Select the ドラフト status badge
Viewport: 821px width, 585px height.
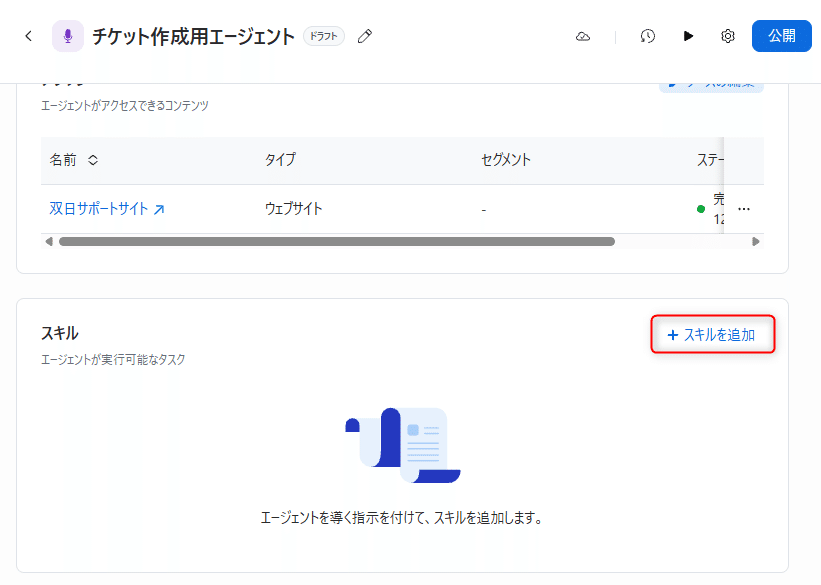(x=322, y=34)
